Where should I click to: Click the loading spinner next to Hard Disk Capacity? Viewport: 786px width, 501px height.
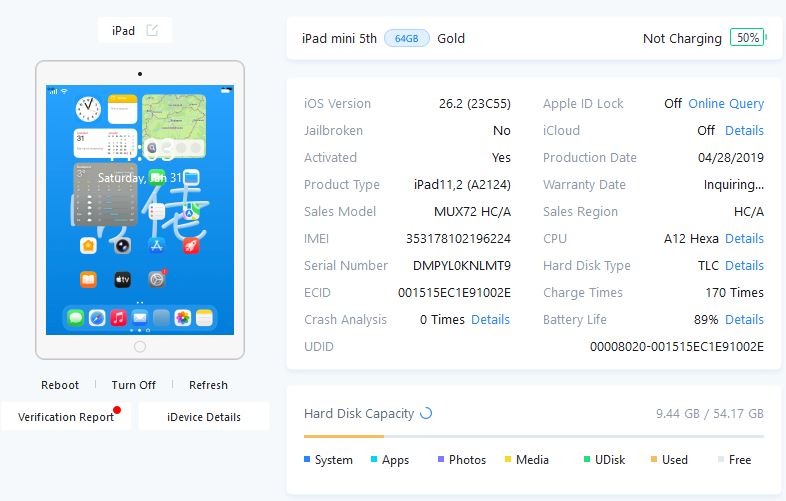(426, 413)
